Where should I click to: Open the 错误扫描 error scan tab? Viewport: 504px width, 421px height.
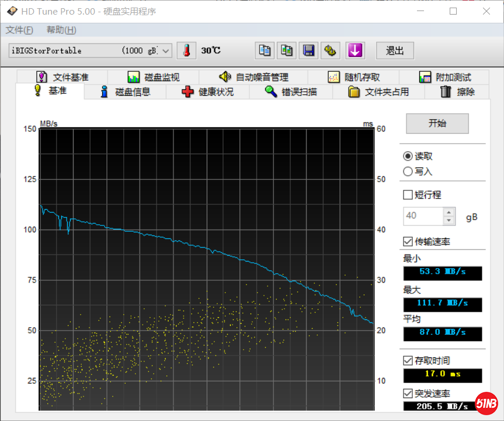[x=291, y=92]
